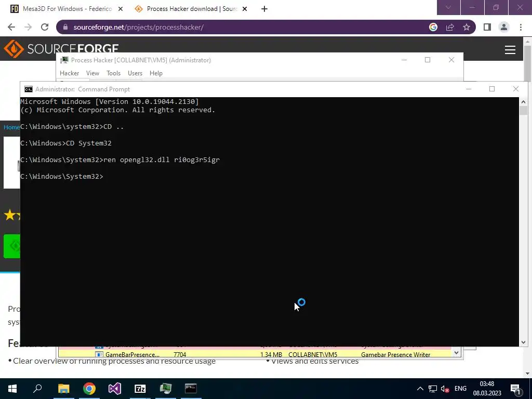Open Hacker menu in Process Hacker

click(x=69, y=73)
